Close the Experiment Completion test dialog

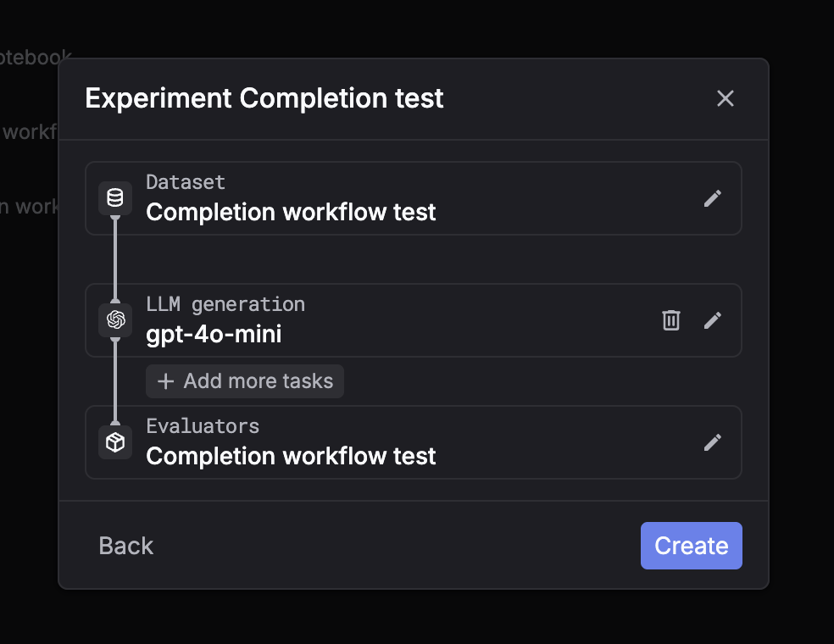[x=725, y=98]
